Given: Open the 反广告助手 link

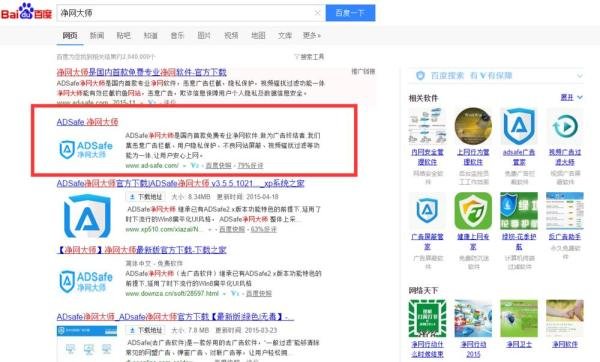Looking at the screenshot, I should [565, 237].
